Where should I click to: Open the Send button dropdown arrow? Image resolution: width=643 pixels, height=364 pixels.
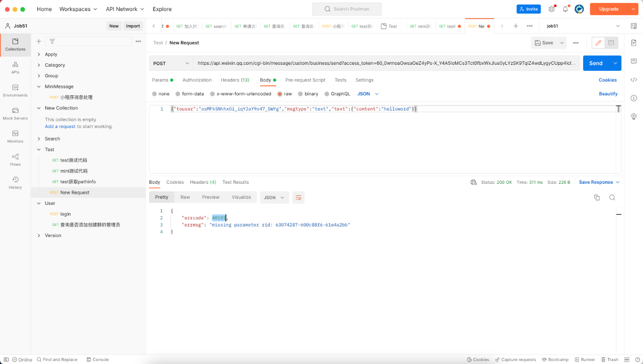point(615,63)
